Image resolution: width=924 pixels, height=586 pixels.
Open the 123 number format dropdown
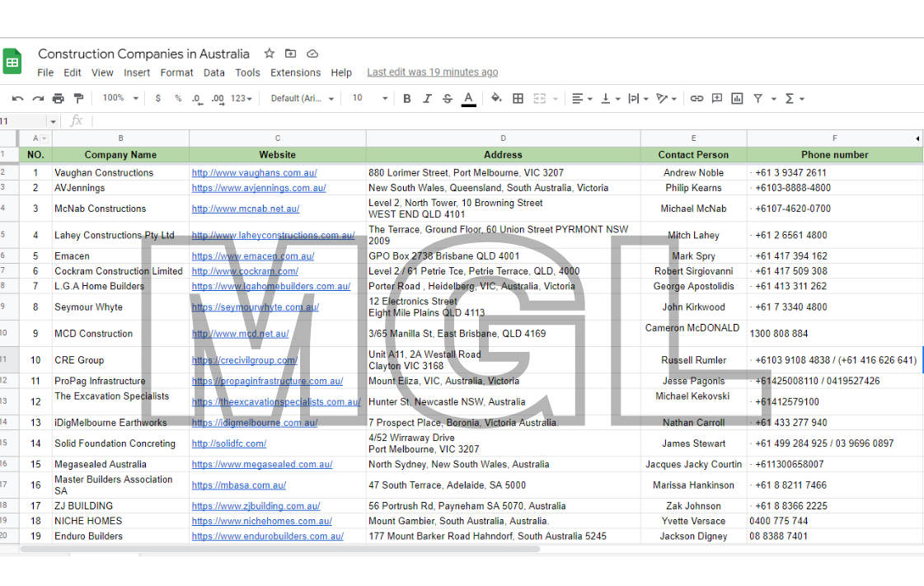click(241, 98)
